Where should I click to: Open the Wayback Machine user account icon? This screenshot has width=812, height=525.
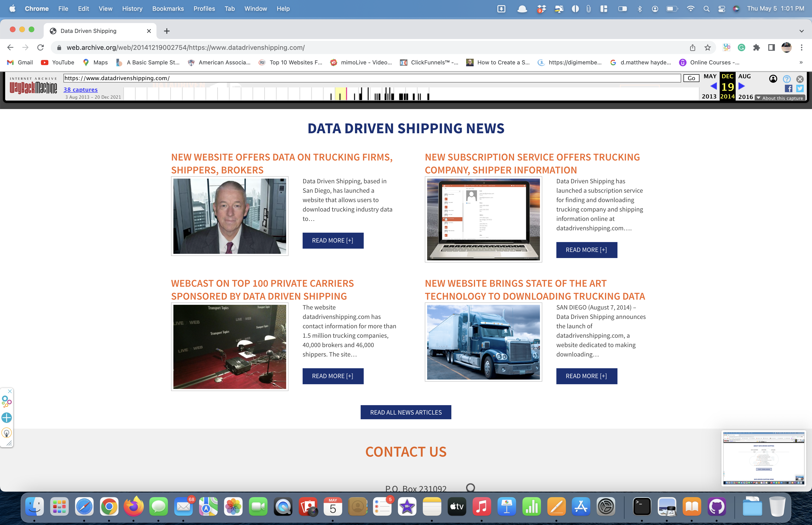pos(773,79)
